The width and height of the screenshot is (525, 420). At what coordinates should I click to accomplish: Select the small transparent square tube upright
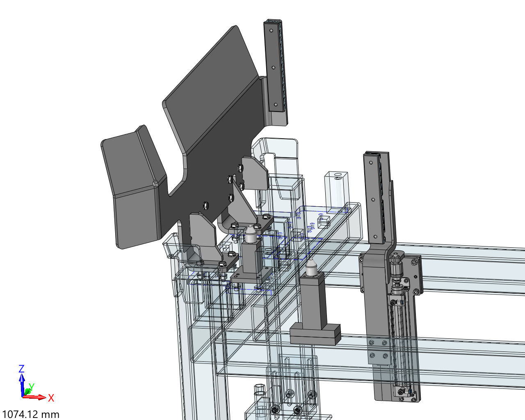tap(336, 189)
